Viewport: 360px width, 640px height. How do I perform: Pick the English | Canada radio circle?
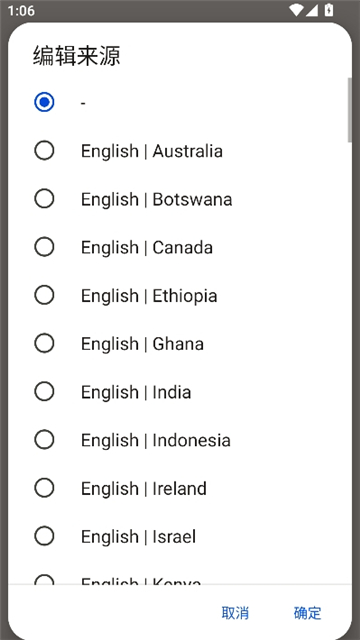click(44, 247)
